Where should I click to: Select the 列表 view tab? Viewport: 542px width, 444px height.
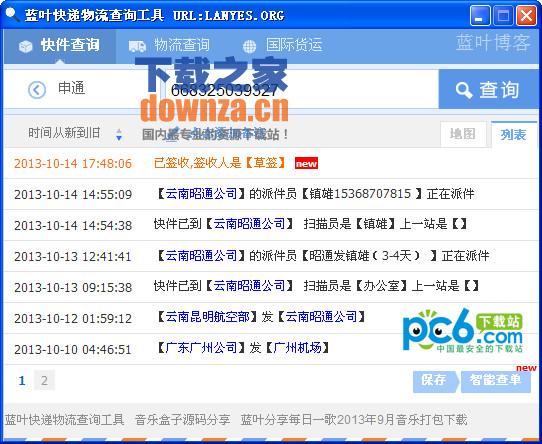tap(514, 134)
